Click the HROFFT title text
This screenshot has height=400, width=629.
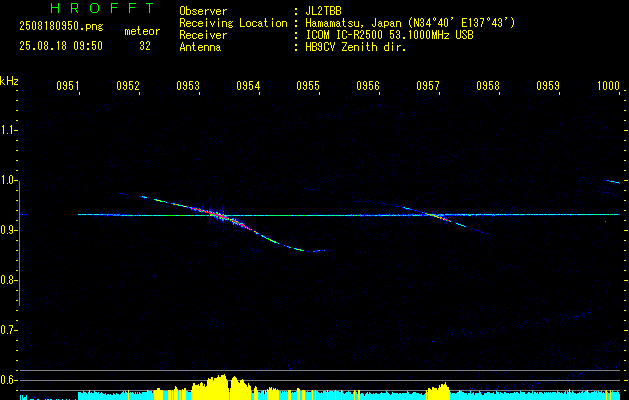tap(103, 8)
